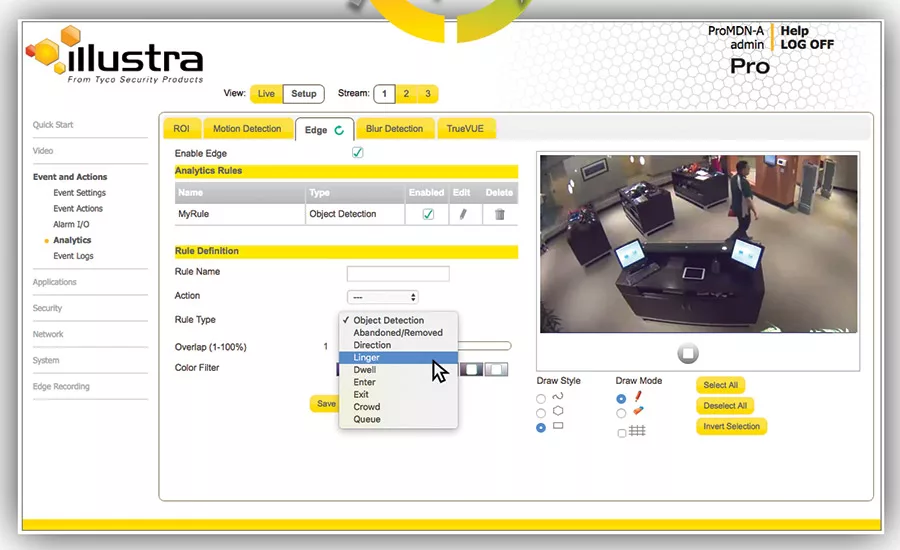Image resolution: width=900 pixels, height=550 pixels.
Task: Select the rectangle draw style radio button
Action: point(541,428)
